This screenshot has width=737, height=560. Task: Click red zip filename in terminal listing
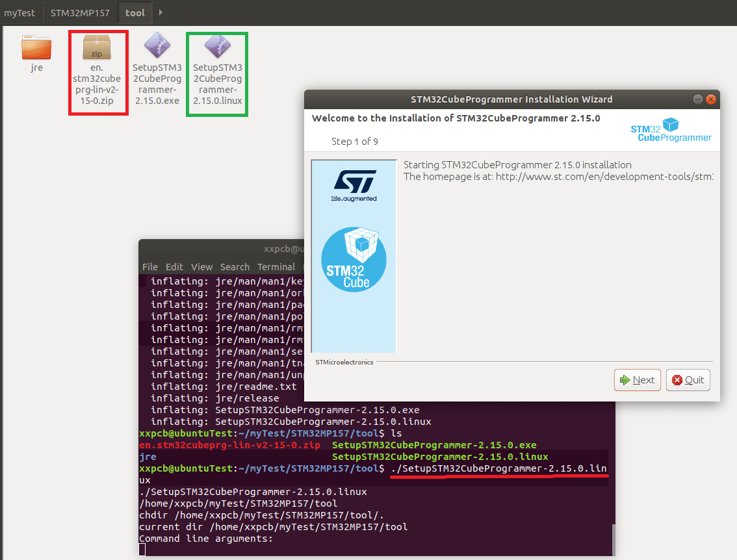(229, 445)
